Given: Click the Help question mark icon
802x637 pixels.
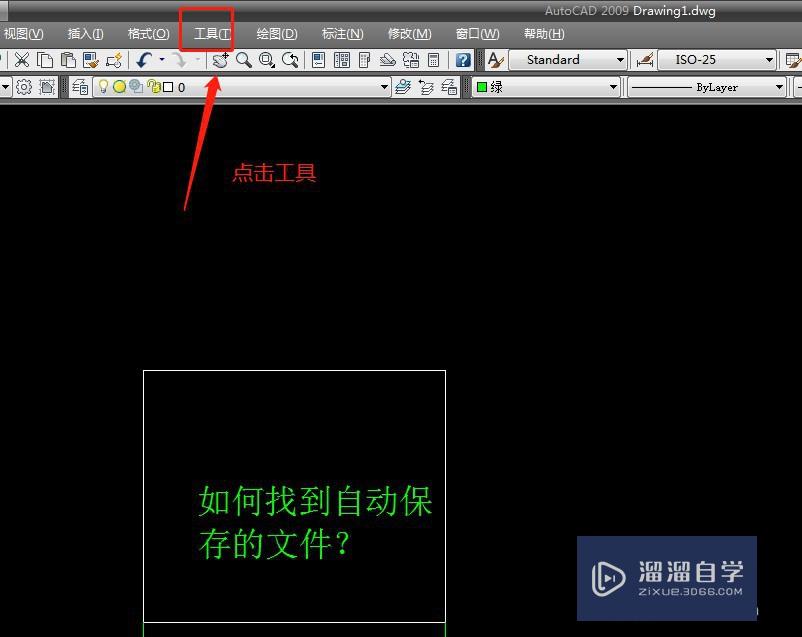Looking at the screenshot, I should pos(462,60).
